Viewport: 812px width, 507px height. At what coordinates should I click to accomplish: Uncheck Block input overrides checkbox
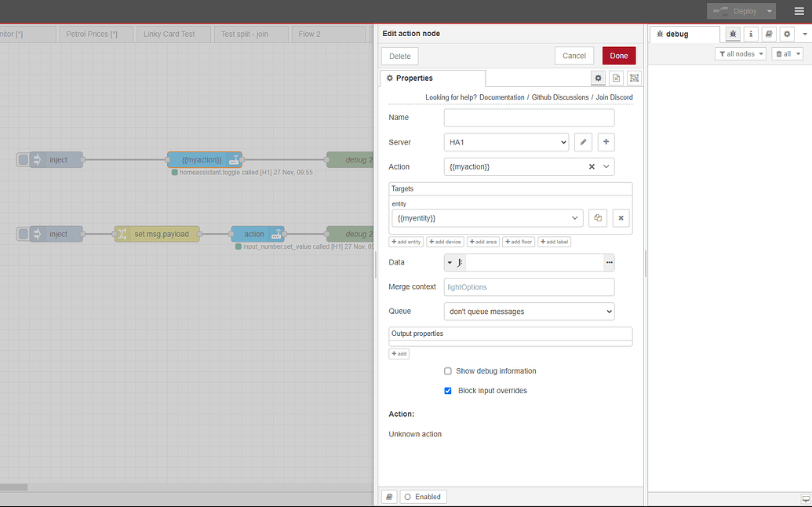(x=448, y=391)
